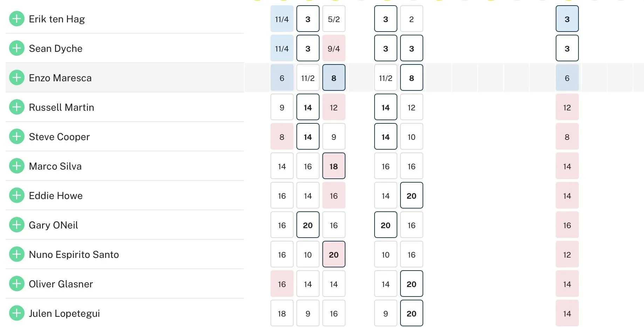
Task: Add Sean Dyche using green plus icon
Action: pyautogui.click(x=16, y=48)
